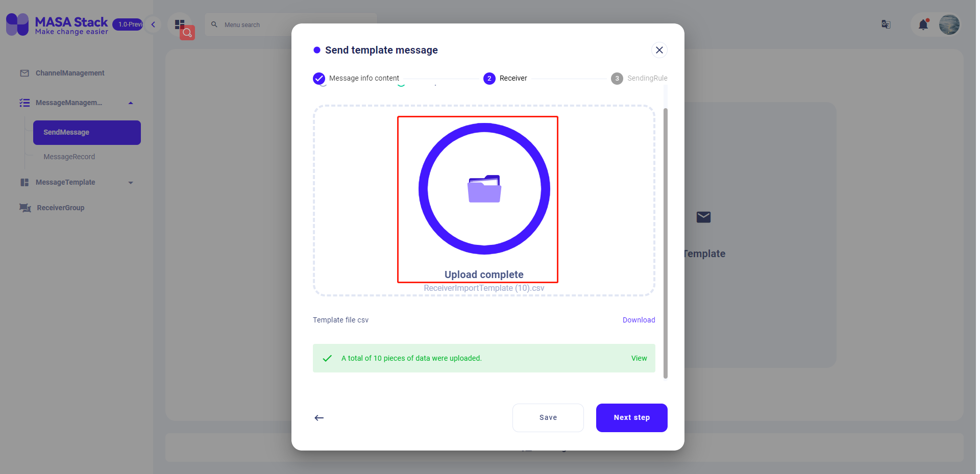Click the ChannelManagement envelope icon

pyautogui.click(x=24, y=73)
